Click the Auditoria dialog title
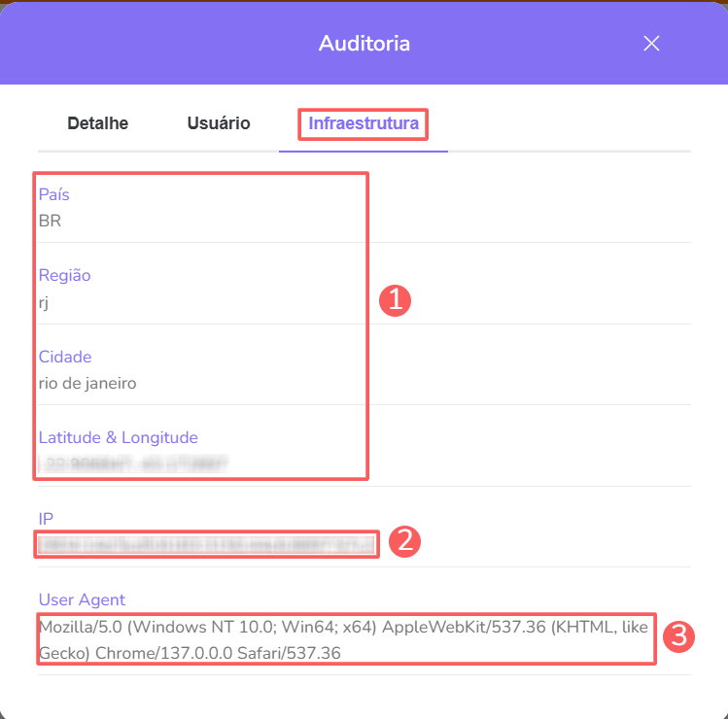728x719 pixels. point(364,44)
